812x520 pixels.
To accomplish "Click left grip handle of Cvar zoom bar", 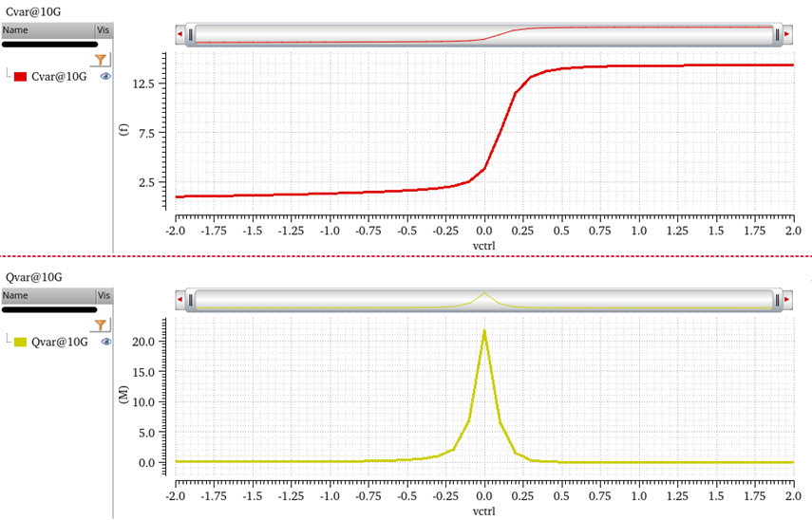I will (191, 35).
